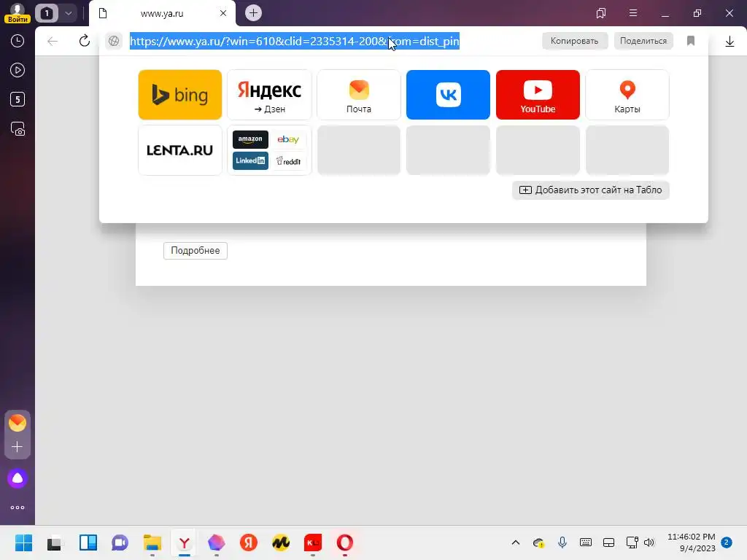Open the bookmarks collections icon in title bar
Screen dimensions: 747x560
[x=601, y=13]
